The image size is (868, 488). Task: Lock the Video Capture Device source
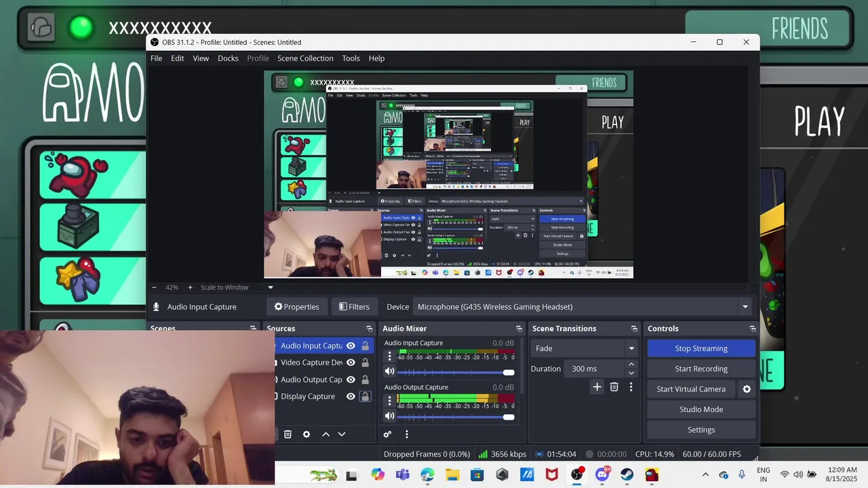pyautogui.click(x=365, y=363)
